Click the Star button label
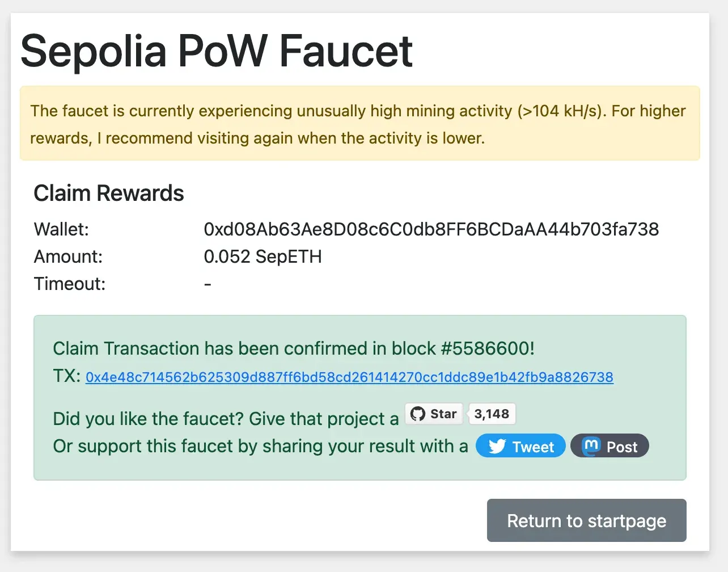The width and height of the screenshot is (728, 572). tap(443, 414)
